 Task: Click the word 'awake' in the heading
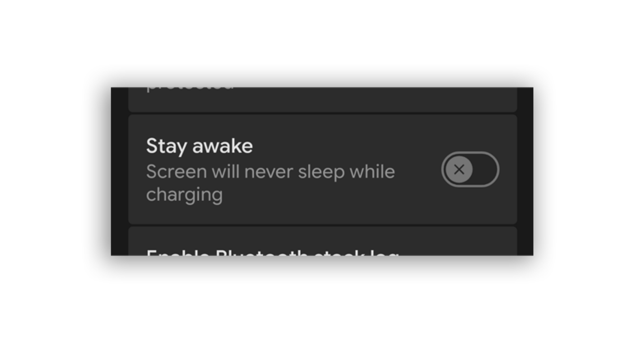223,146
